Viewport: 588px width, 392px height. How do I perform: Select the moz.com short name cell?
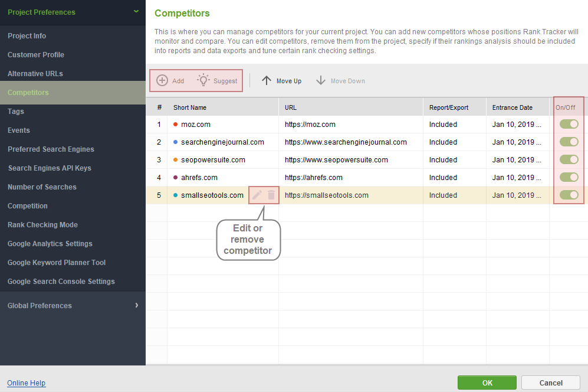(x=223, y=125)
